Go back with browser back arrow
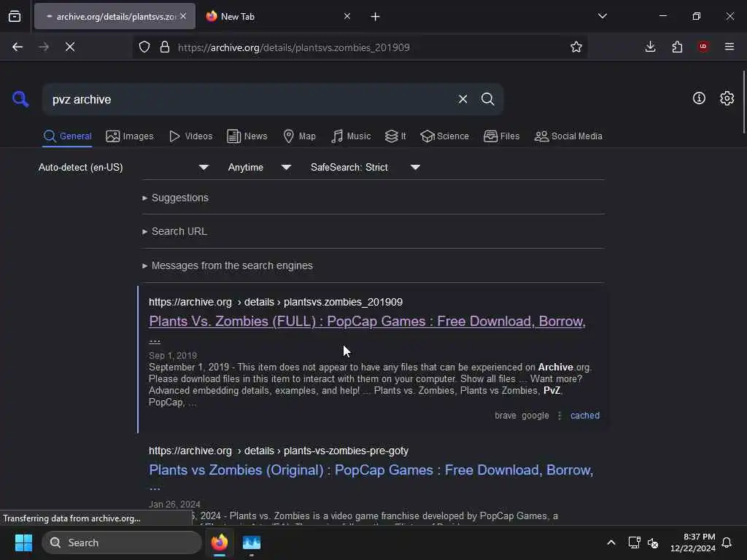747x560 pixels. pyautogui.click(x=18, y=47)
